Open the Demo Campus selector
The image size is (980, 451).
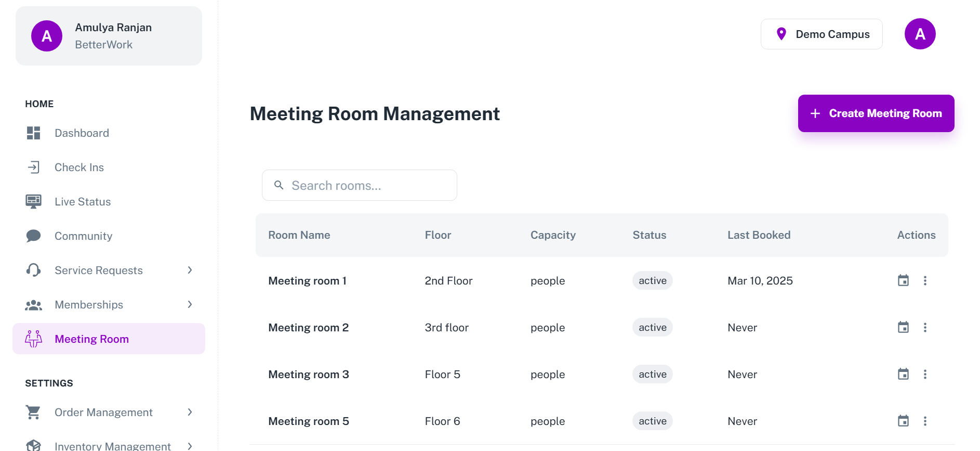point(822,34)
